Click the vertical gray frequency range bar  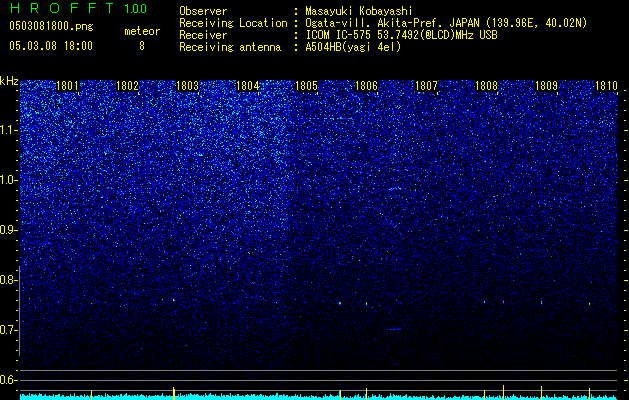point(20,311)
